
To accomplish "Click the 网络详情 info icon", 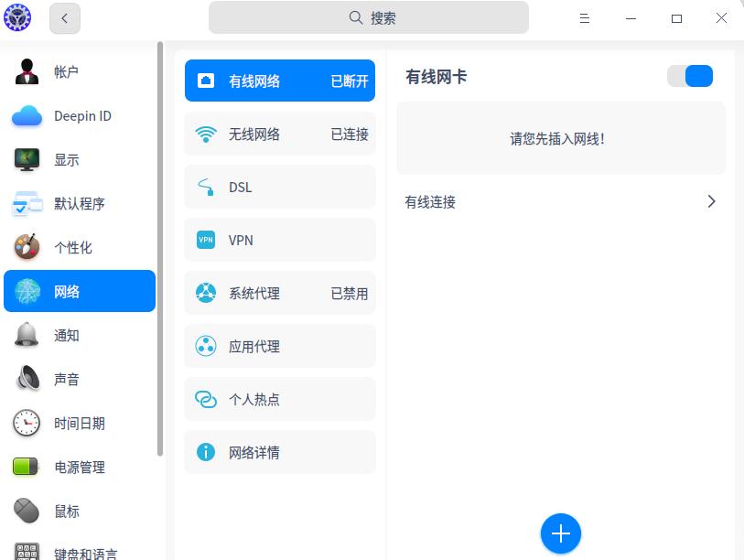I will pos(206,452).
